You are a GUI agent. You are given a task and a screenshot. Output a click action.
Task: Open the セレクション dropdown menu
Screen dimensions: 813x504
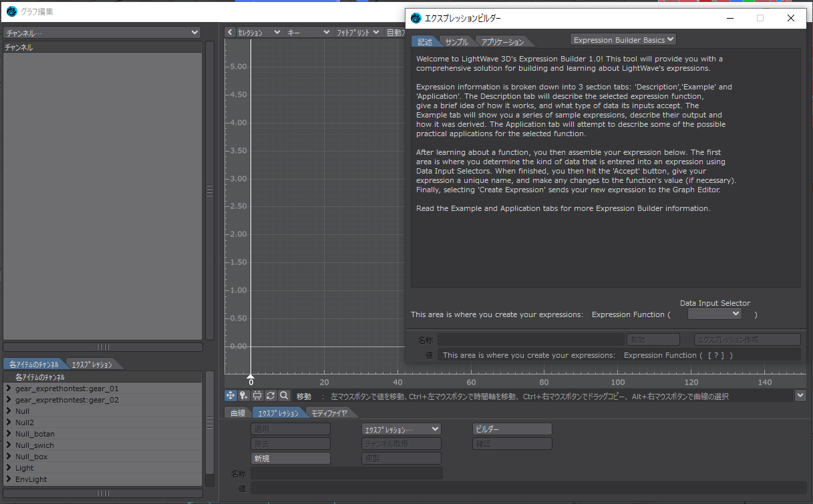point(260,32)
